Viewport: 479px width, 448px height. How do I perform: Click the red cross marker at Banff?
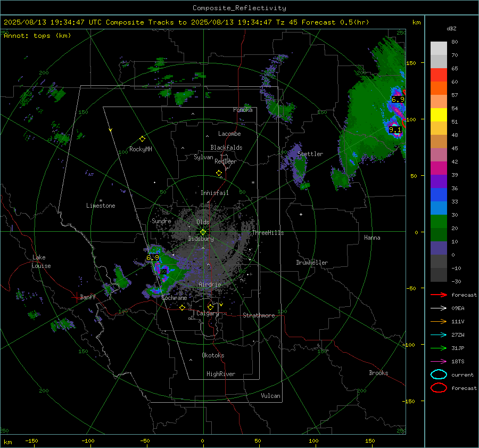coord(76,297)
